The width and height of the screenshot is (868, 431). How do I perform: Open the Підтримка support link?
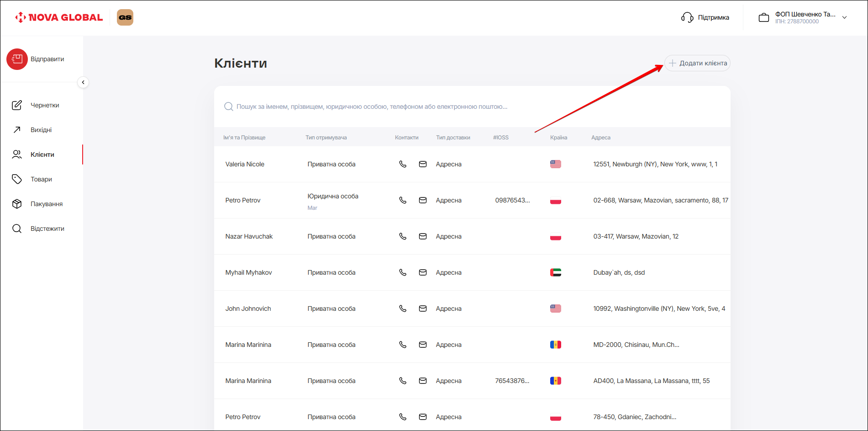tap(713, 17)
